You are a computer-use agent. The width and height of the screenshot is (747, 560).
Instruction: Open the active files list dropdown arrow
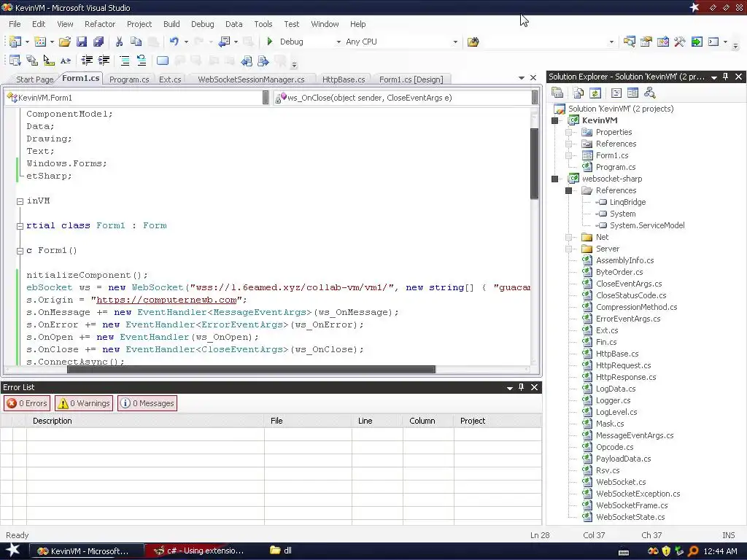521,77
